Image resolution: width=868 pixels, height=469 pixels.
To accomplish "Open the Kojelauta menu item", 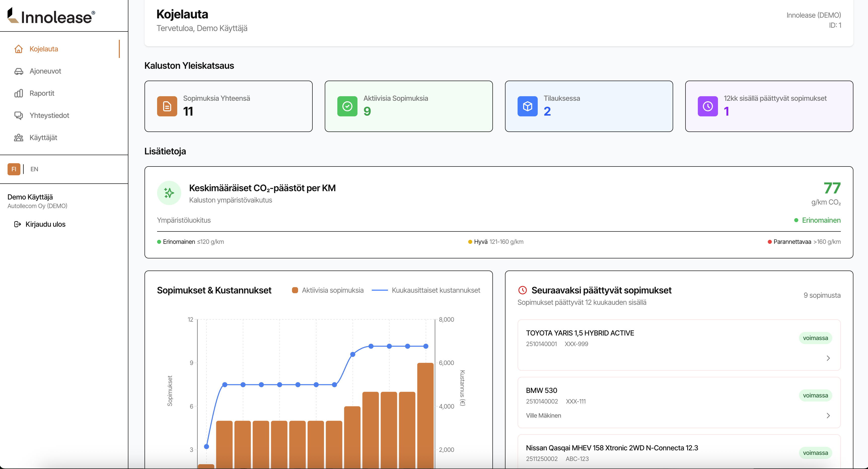I will [x=63, y=49].
